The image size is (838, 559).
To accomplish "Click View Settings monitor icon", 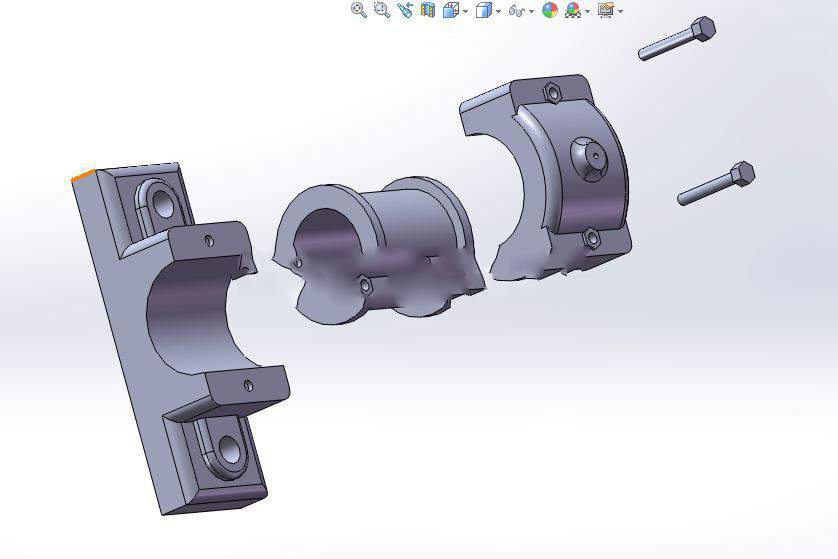I will [606, 10].
